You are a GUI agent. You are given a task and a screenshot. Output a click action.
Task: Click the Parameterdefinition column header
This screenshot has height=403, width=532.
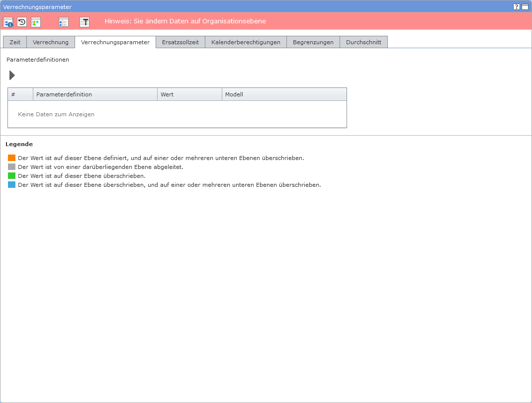coord(94,94)
